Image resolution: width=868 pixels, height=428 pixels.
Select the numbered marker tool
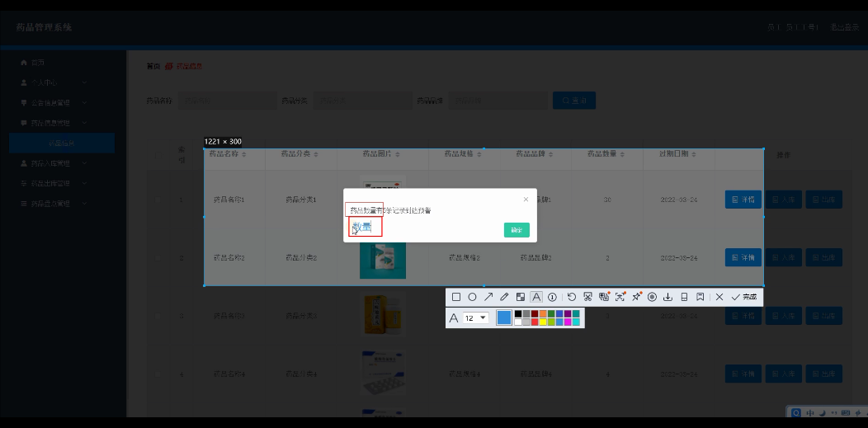click(x=553, y=297)
